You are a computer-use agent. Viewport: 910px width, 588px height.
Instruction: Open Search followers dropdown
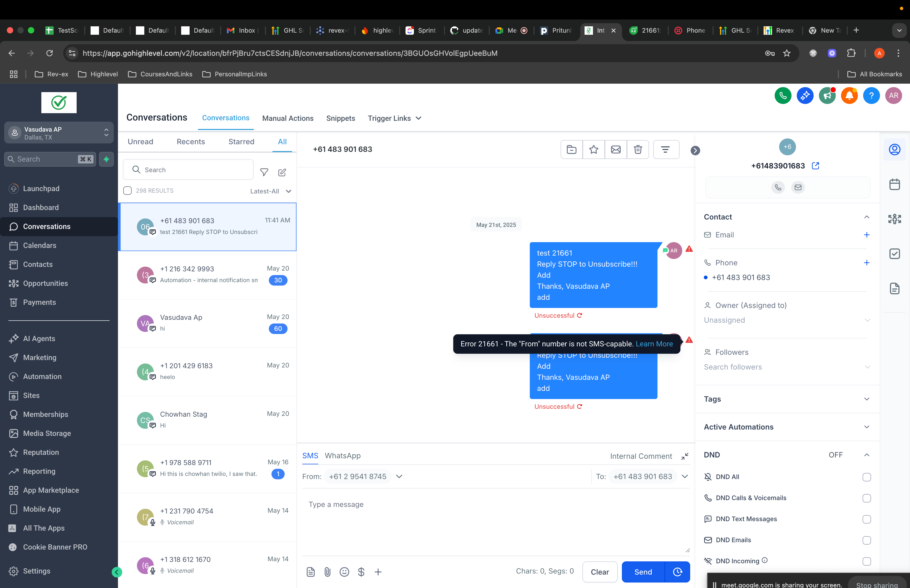click(x=787, y=367)
